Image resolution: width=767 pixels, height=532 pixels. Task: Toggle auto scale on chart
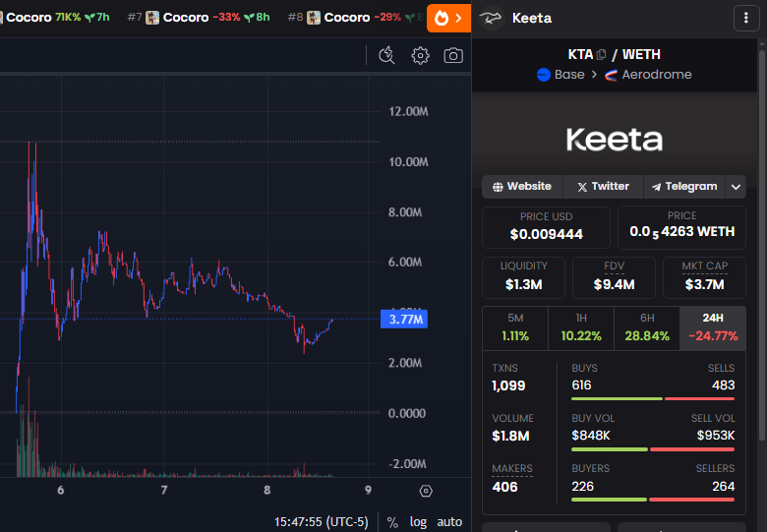[x=449, y=522]
